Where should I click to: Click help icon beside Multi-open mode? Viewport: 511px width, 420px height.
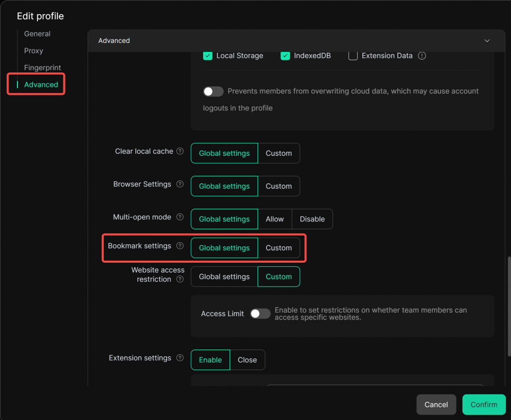point(180,217)
